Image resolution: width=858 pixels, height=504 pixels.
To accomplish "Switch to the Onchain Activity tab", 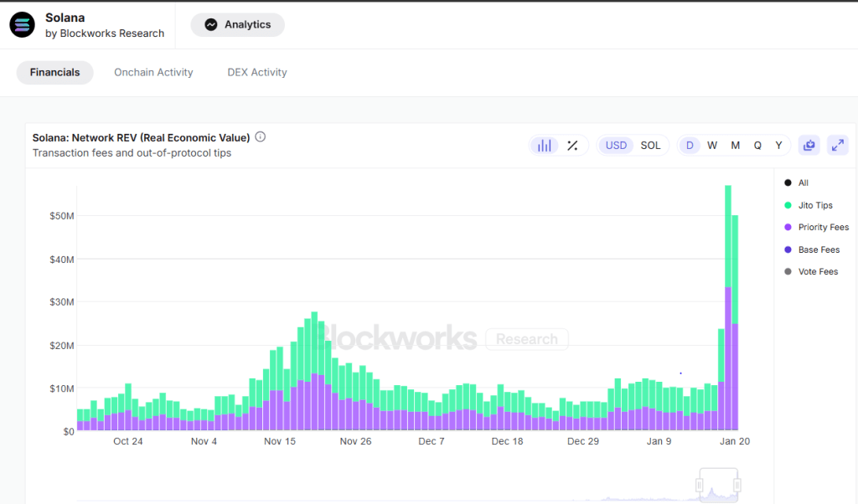I will [153, 72].
